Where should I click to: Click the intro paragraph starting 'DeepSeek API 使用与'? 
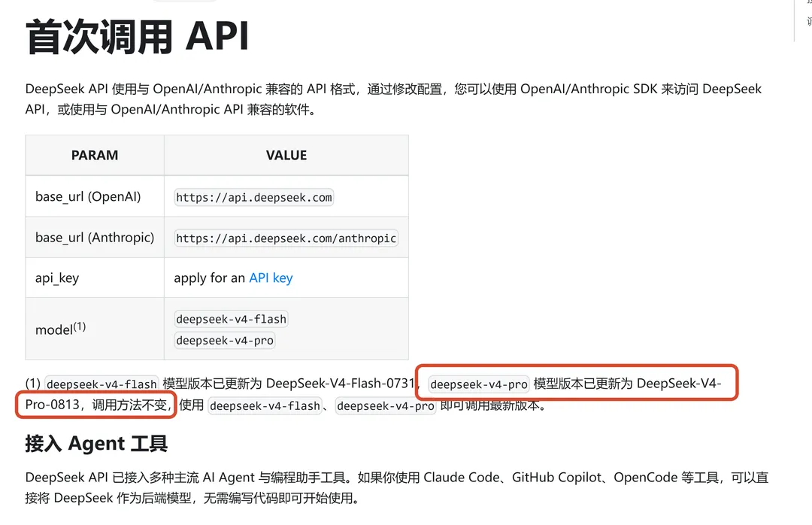coord(393,99)
